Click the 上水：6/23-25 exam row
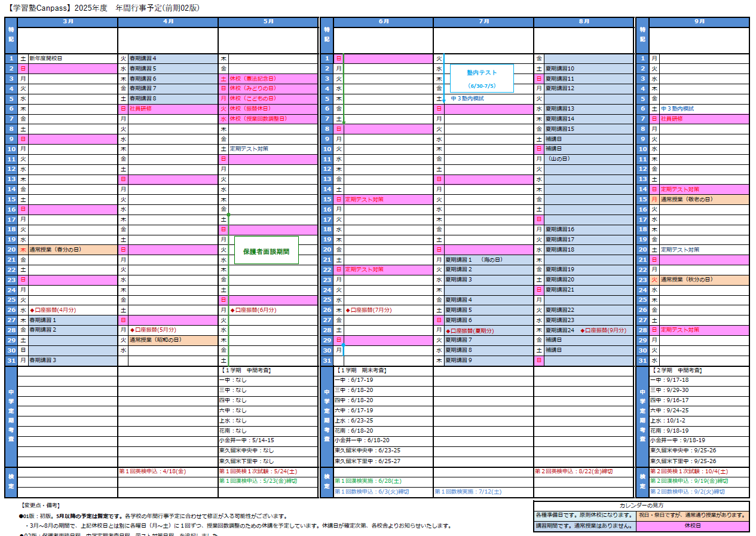This screenshot has height=536, width=756. pos(383,421)
